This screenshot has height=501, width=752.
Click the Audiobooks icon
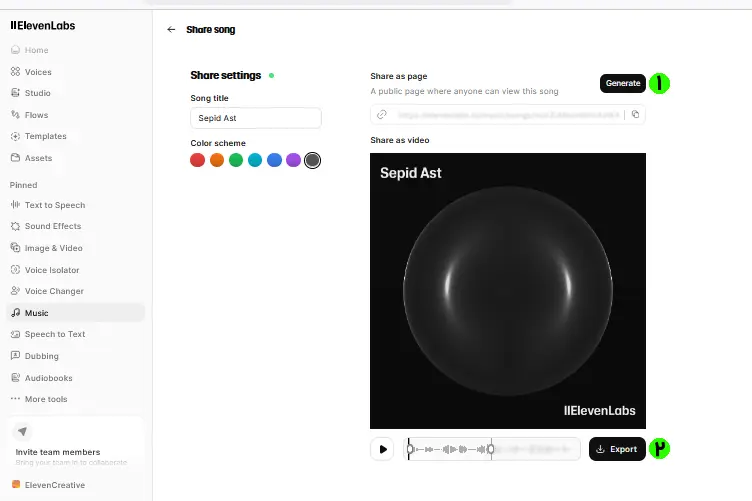[x=15, y=377]
